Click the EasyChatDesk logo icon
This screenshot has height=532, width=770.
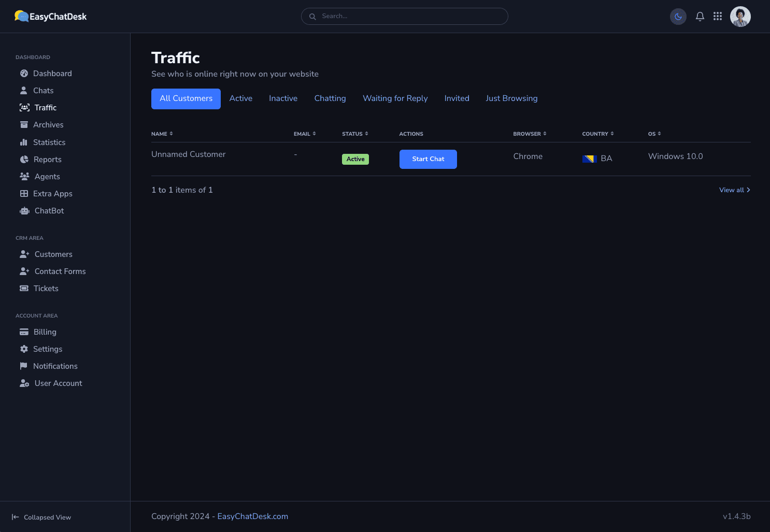[x=21, y=16]
